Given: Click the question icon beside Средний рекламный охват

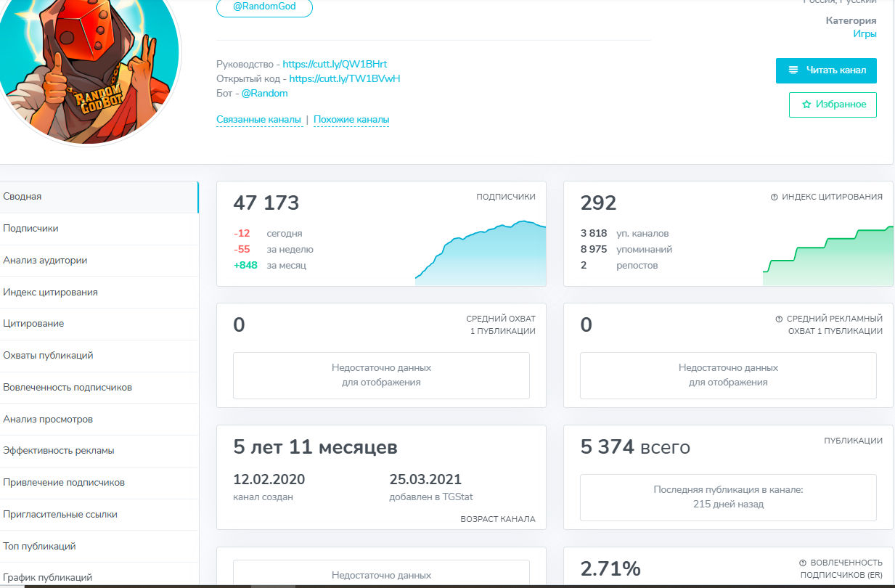Looking at the screenshot, I should [779, 319].
